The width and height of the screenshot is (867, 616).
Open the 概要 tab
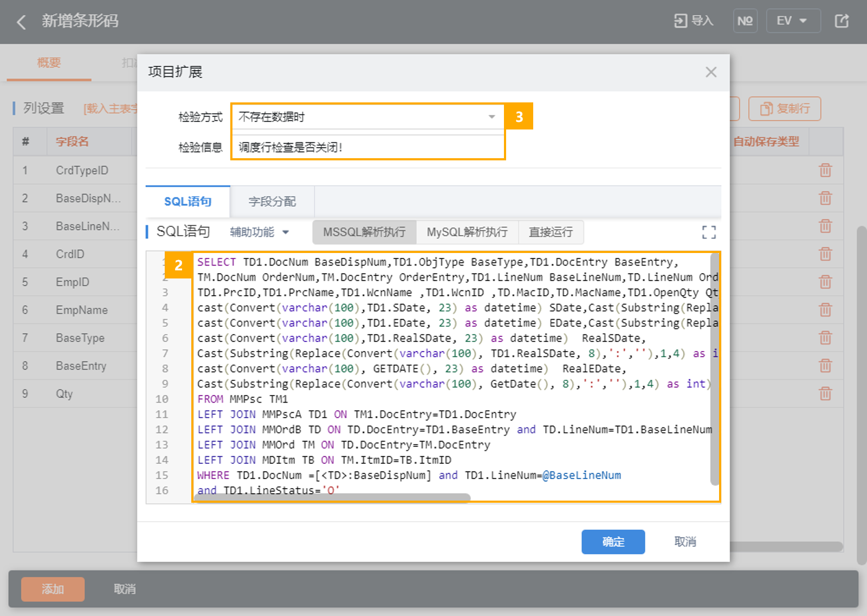tap(49, 63)
